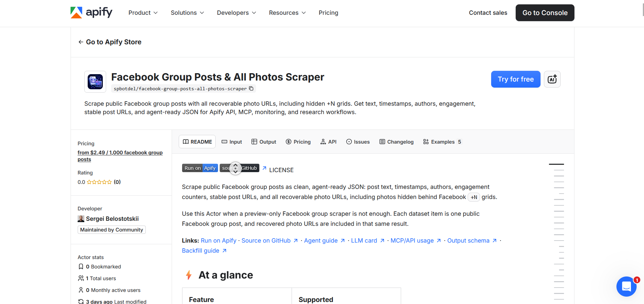Expand the Solutions menu dropdown
The width and height of the screenshot is (644, 304).
tap(187, 13)
